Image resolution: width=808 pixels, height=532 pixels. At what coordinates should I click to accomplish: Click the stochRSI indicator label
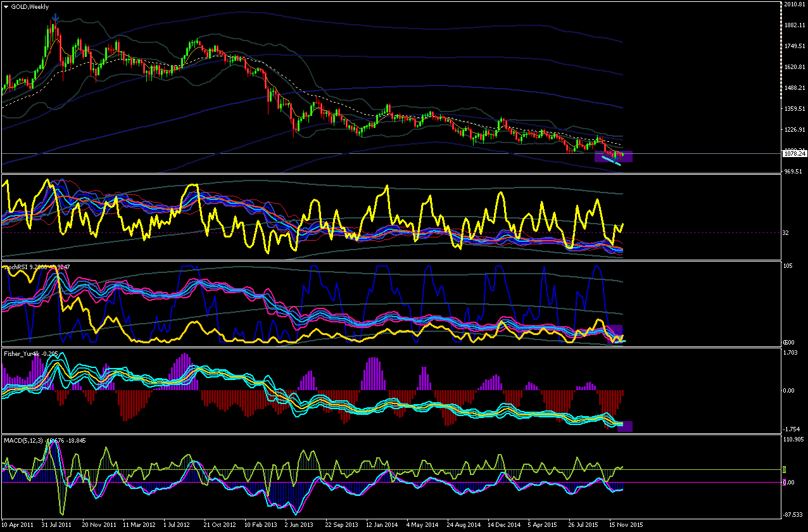pyautogui.click(x=37, y=267)
